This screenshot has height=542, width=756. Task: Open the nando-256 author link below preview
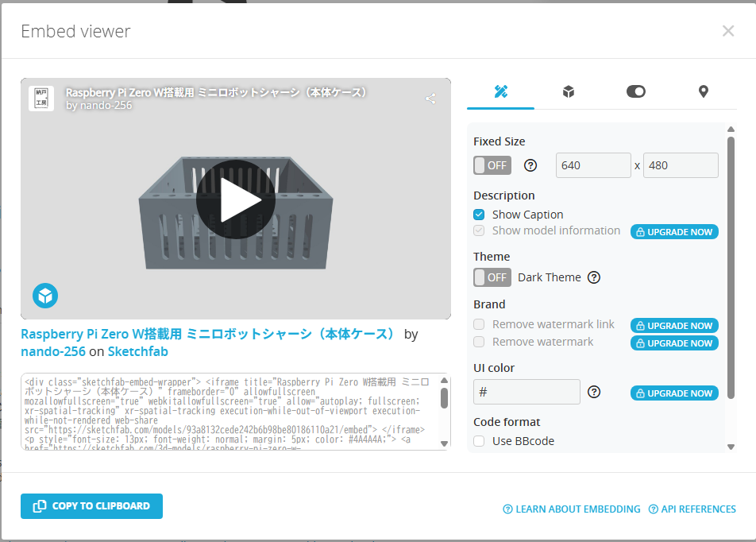click(x=53, y=351)
